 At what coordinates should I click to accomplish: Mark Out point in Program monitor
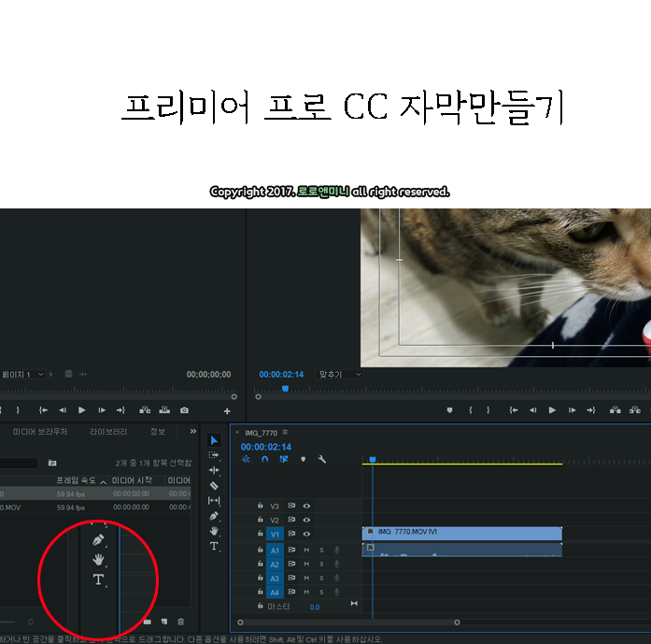click(x=488, y=410)
